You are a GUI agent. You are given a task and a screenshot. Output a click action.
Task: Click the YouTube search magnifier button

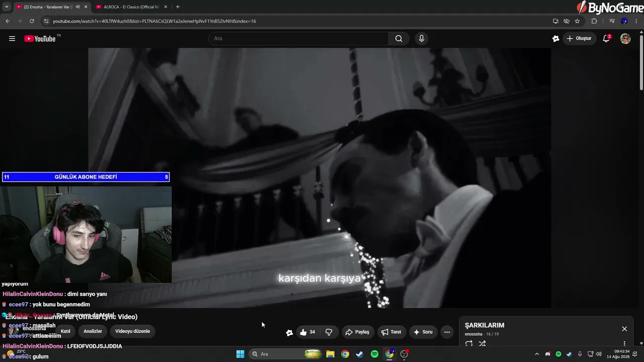398,39
